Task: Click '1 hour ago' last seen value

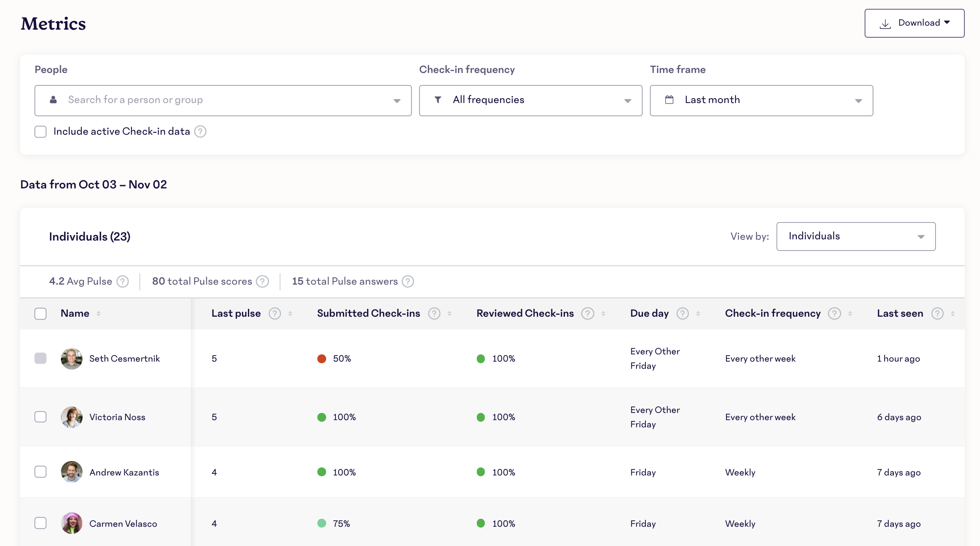Action: 898,358
